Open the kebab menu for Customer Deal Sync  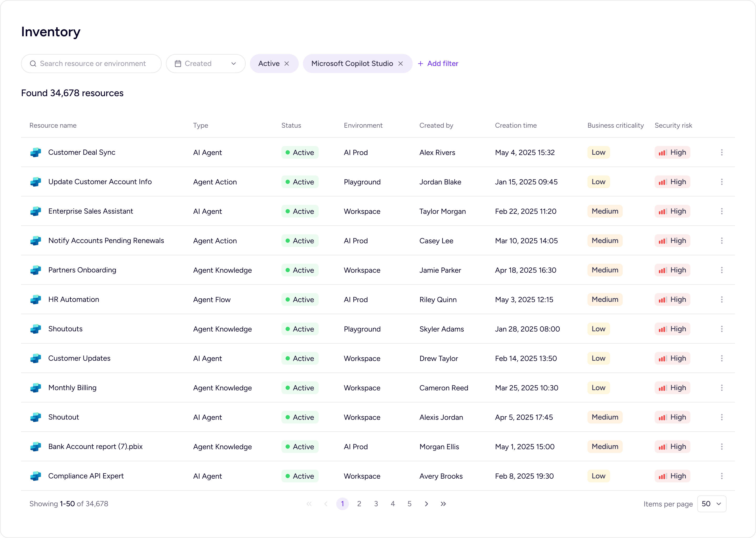tap(722, 152)
